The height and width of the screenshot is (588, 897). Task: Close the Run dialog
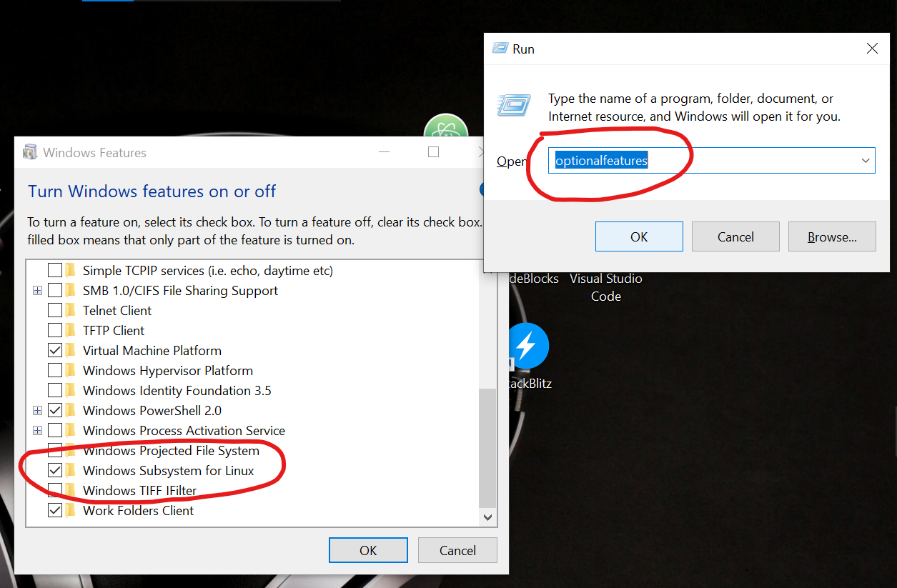point(872,49)
